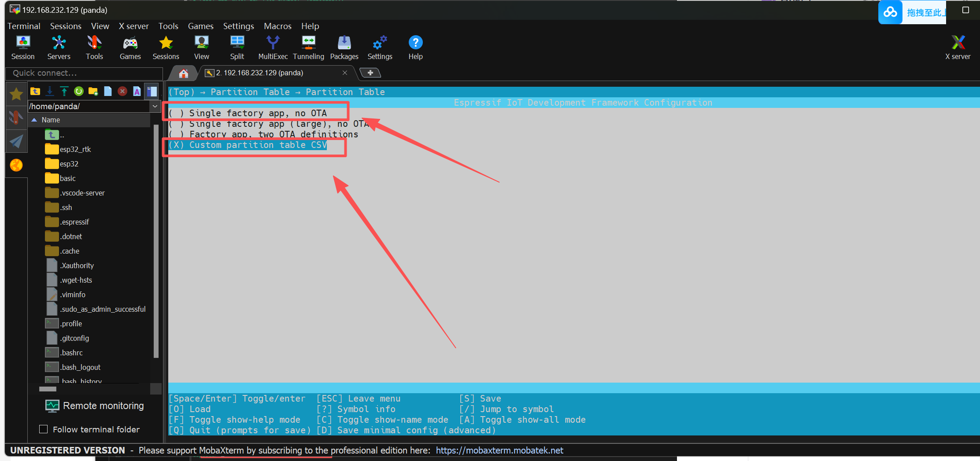Create a new folder in SFTP browser

tap(93, 91)
